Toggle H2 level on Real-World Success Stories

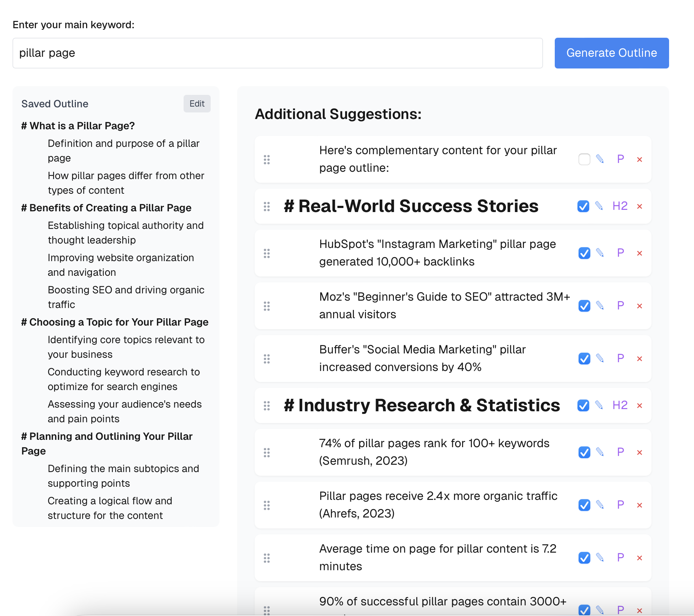click(620, 206)
